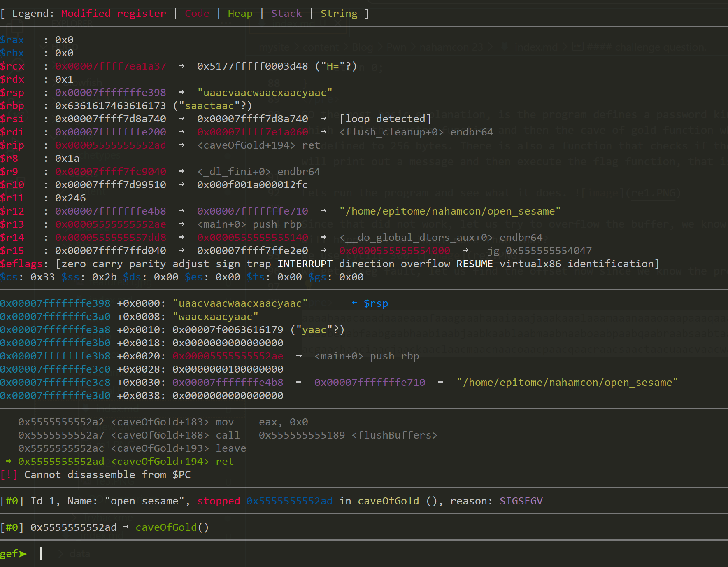Click $r8 value 0x1a
Image resolution: width=728 pixels, height=567 pixels.
point(67,159)
